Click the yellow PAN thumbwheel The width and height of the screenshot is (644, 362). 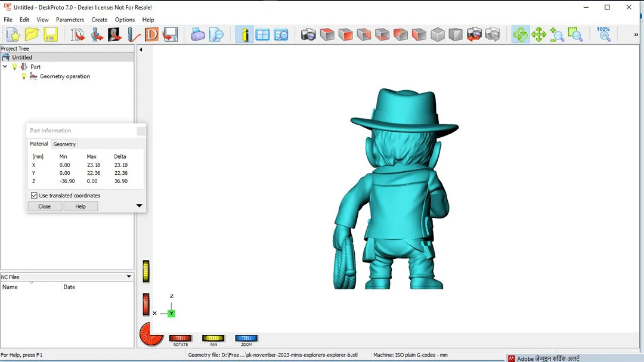[213, 338]
